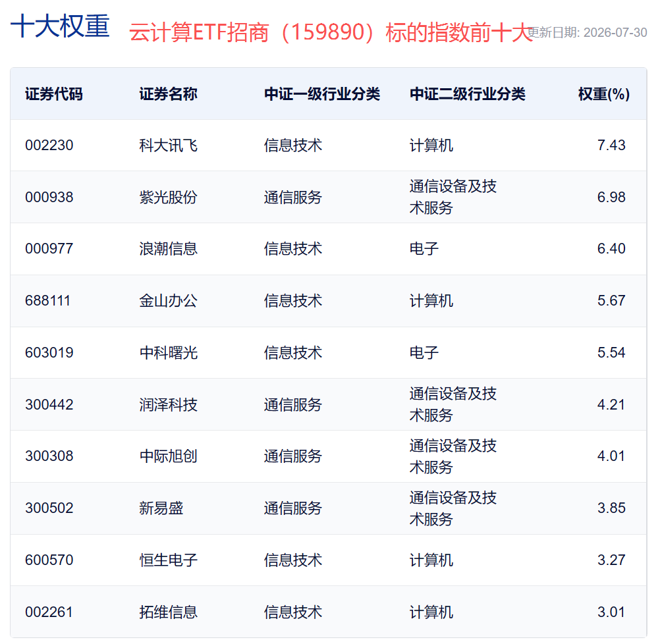Click weight value 3.85
The height and width of the screenshot is (644, 660).
pyautogui.click(x=611, y=508)
